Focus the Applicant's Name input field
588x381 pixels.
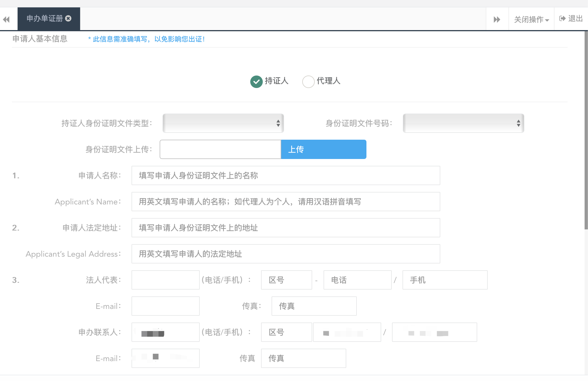coord(285,202)
